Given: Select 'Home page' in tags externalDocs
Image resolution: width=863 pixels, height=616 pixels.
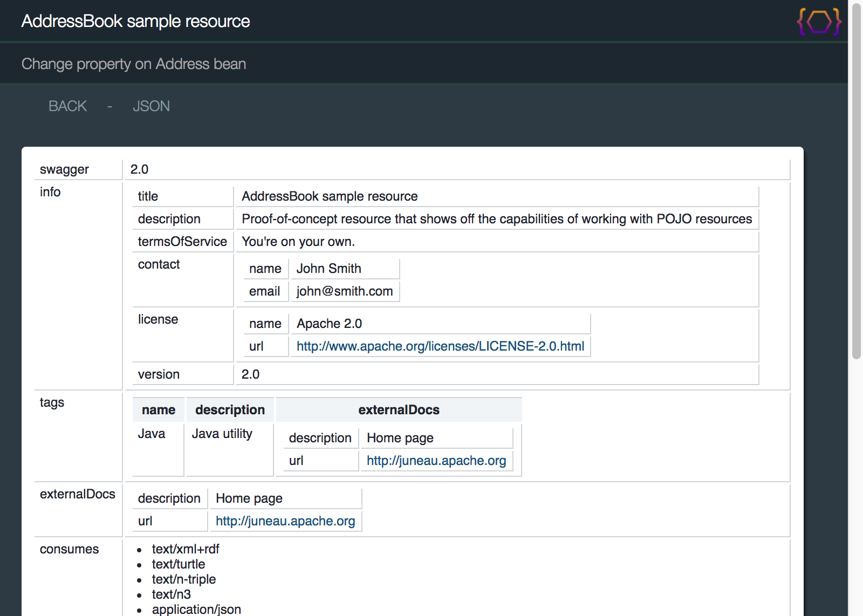Looking at the screenshot, I should coord(400,438).
